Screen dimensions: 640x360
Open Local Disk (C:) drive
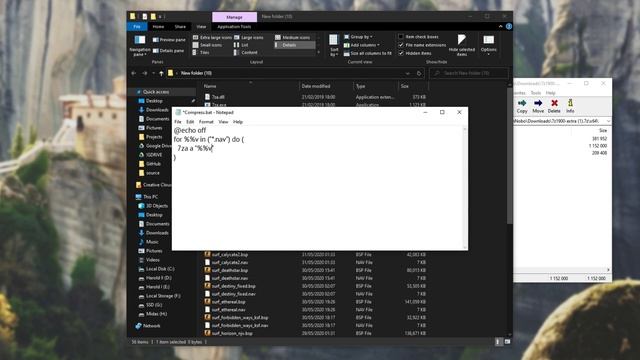coord(160,269)
